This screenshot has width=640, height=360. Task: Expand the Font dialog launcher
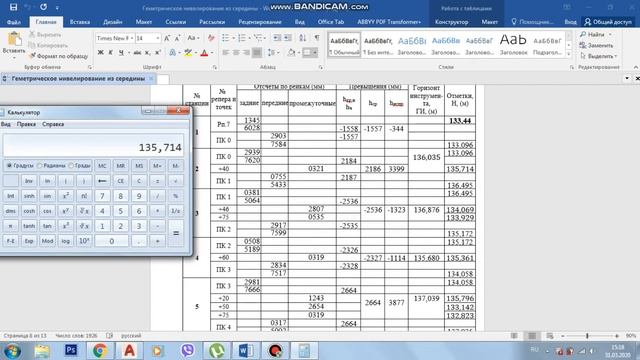point(215,67)
